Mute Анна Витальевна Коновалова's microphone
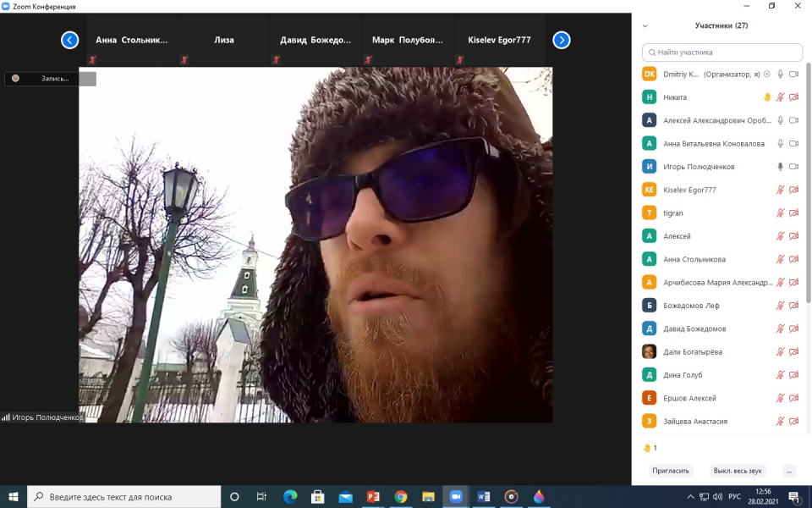This screenshot has height=508, width=812. point(781,144)
